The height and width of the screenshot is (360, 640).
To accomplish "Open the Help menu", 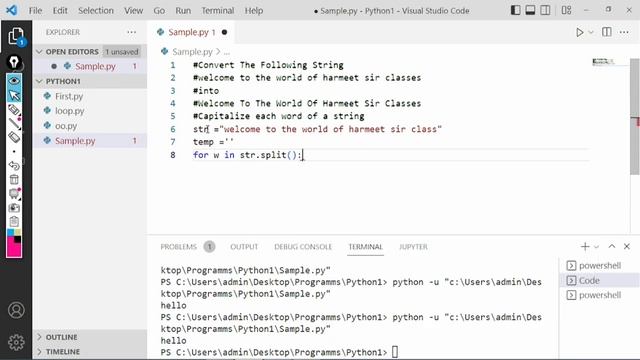I will [253, 11].
